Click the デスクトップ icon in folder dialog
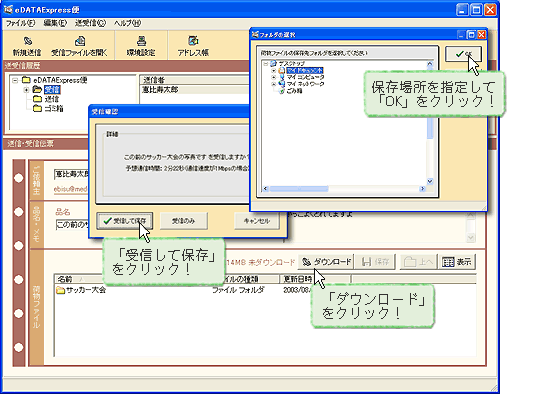The height and width of the screenshot is (394, 550). point(274,64)
